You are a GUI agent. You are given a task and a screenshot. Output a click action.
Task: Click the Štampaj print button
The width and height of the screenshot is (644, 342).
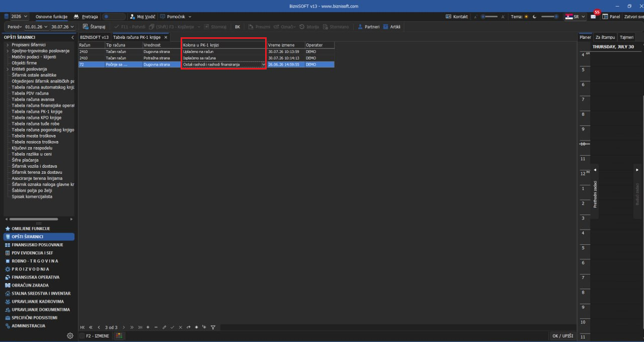coord(94,27)
